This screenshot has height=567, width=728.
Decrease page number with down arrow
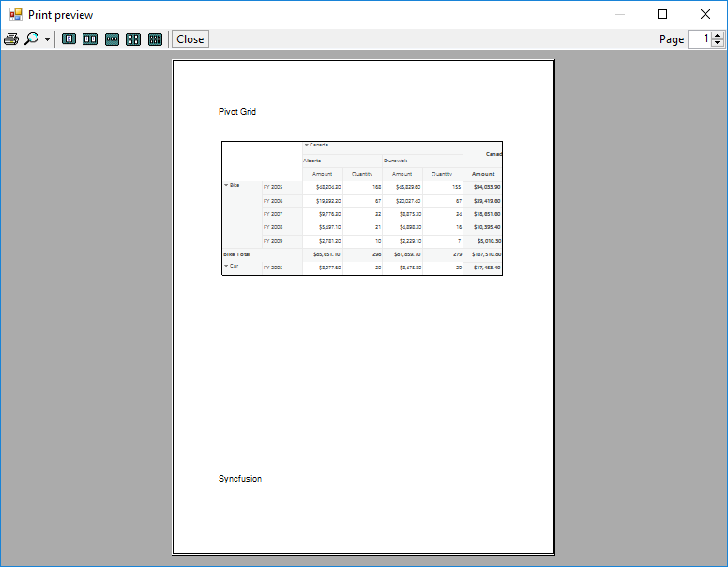[718, 43]
